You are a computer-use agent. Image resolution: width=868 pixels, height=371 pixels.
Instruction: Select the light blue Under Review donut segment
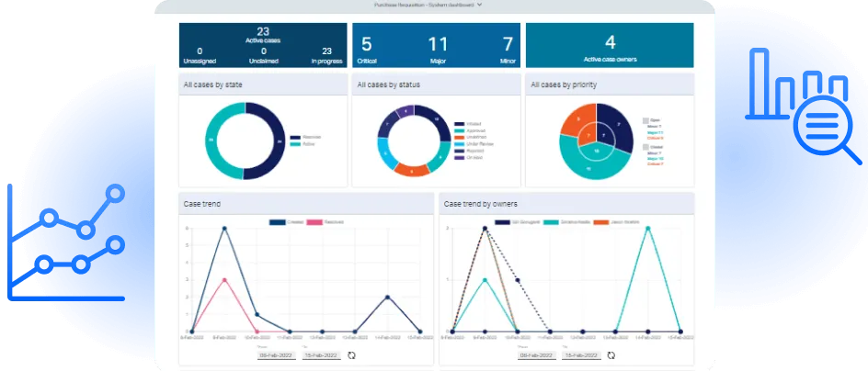(384, 152)
